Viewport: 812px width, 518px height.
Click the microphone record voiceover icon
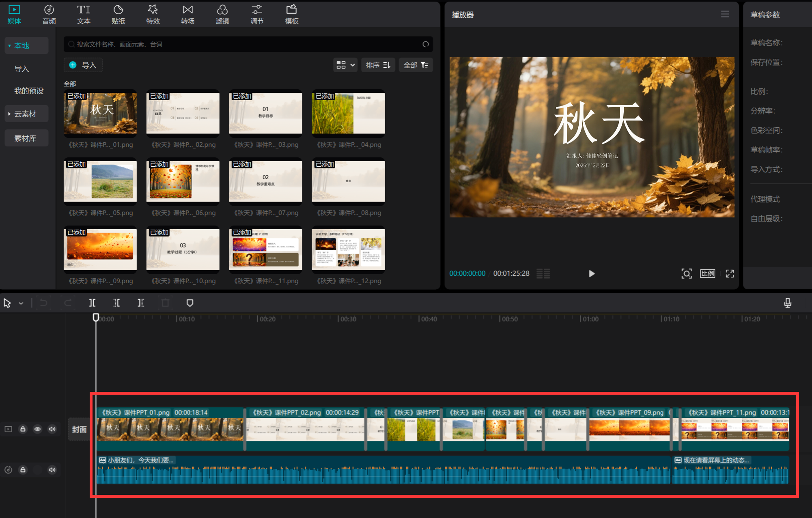click(787, 303)
